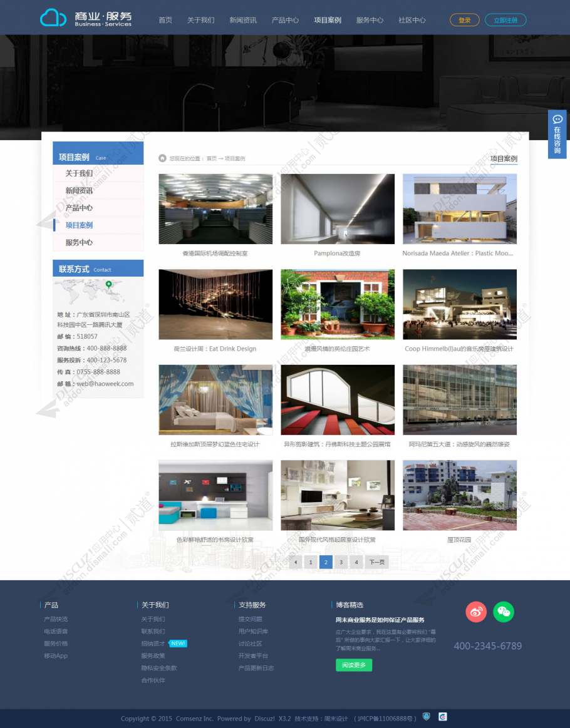Open the 电话语音 footer link
Image resolution: width=570 pixels, height=728 pixels.
tap(56, 631)
